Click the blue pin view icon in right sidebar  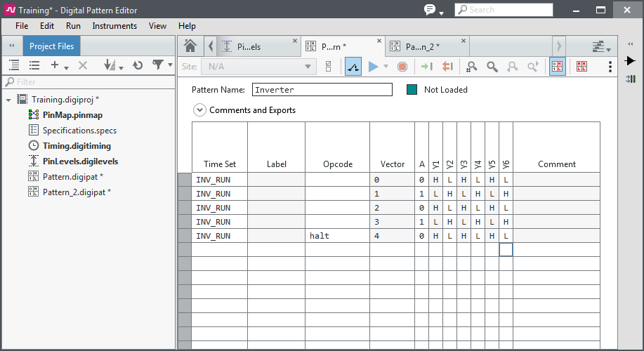click(631, 79)
